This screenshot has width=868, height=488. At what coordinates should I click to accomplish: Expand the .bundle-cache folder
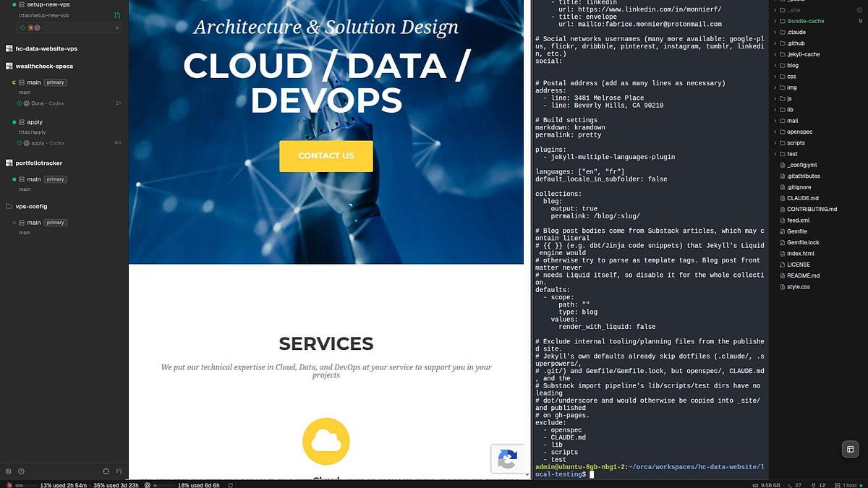(x=775, y=21)
